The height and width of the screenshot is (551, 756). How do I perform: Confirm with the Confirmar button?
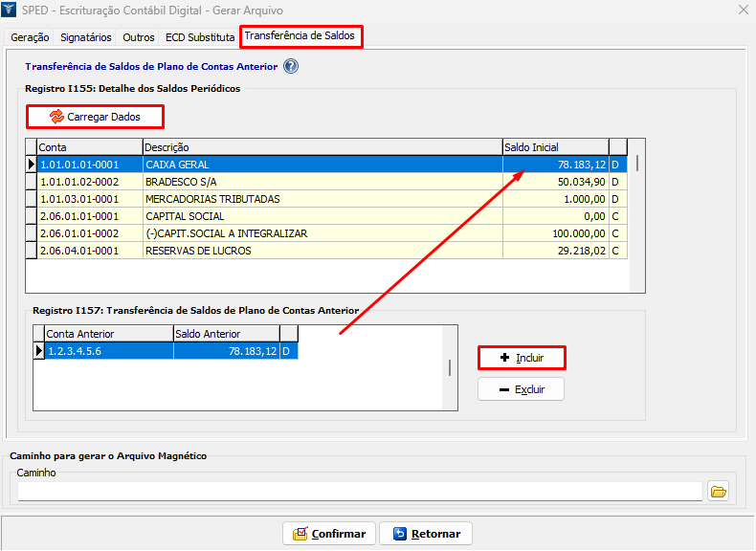coord(329,534)
